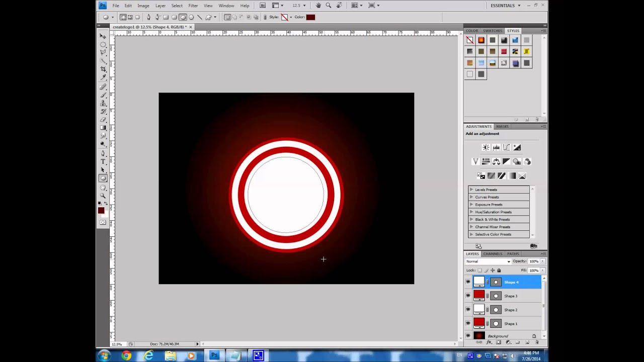Click the Color swatch in options bar
The width and height of the screenshot is (644, 362).
310,17
